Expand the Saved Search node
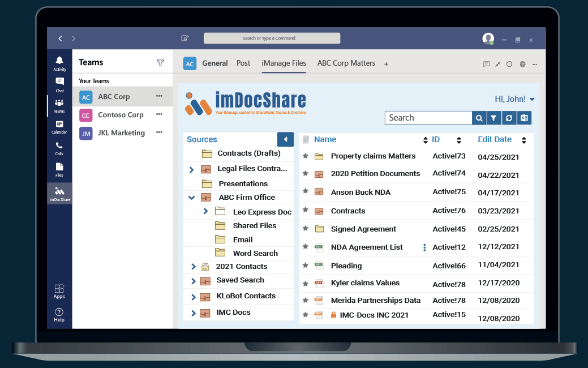Image resolution: width=588 pixels, height=368 pixels. 194,281
